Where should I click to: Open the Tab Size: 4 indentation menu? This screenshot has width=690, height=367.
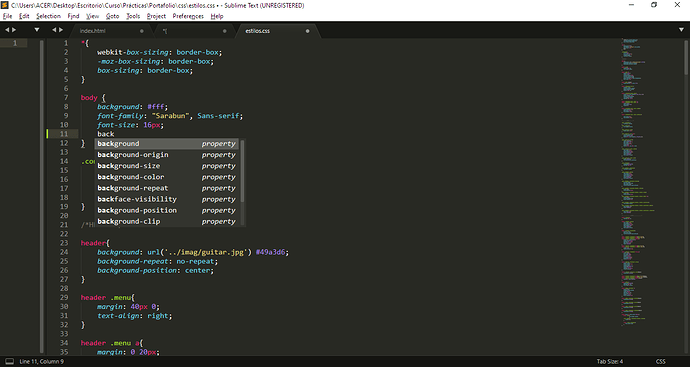pos(609,361)
